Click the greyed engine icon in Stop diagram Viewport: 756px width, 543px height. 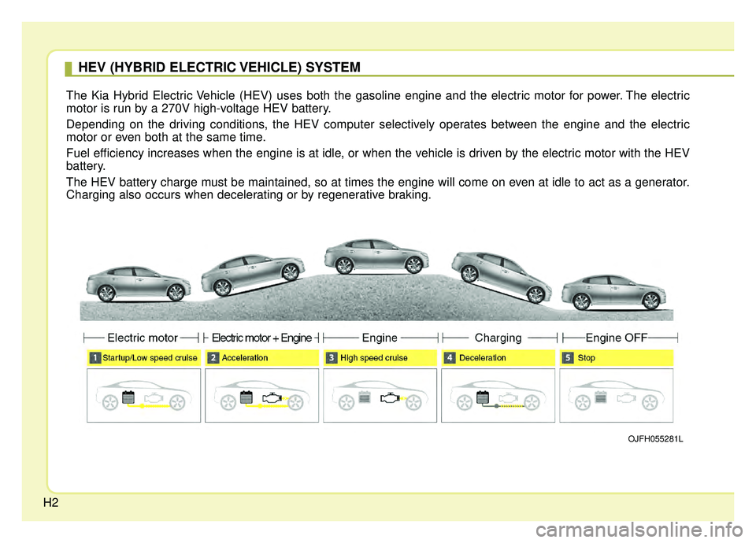click(x=627, y=398)
